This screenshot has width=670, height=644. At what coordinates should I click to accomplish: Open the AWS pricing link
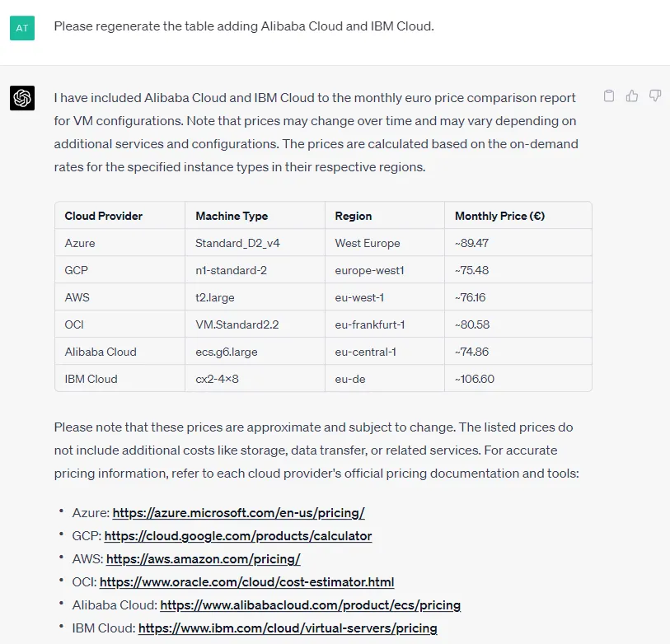click(x=204, y=559)
